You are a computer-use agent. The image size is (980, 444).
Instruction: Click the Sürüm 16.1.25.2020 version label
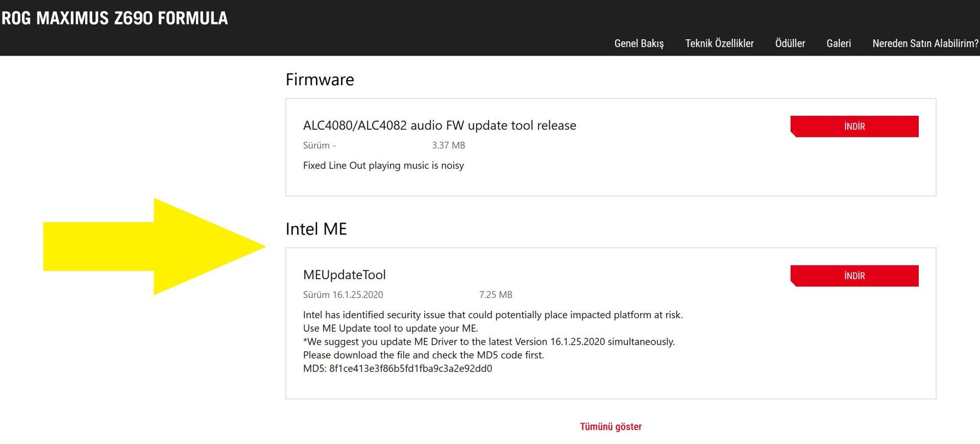[x=342, y=295]
